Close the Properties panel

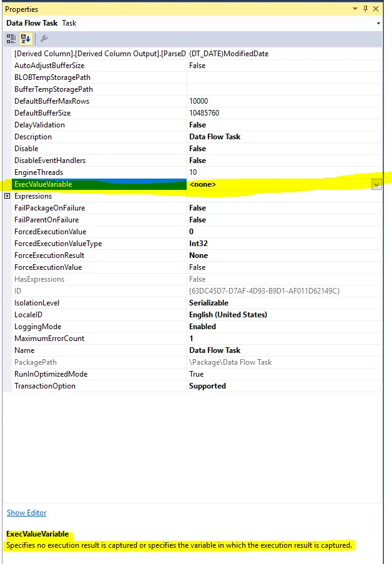point(376,9)
